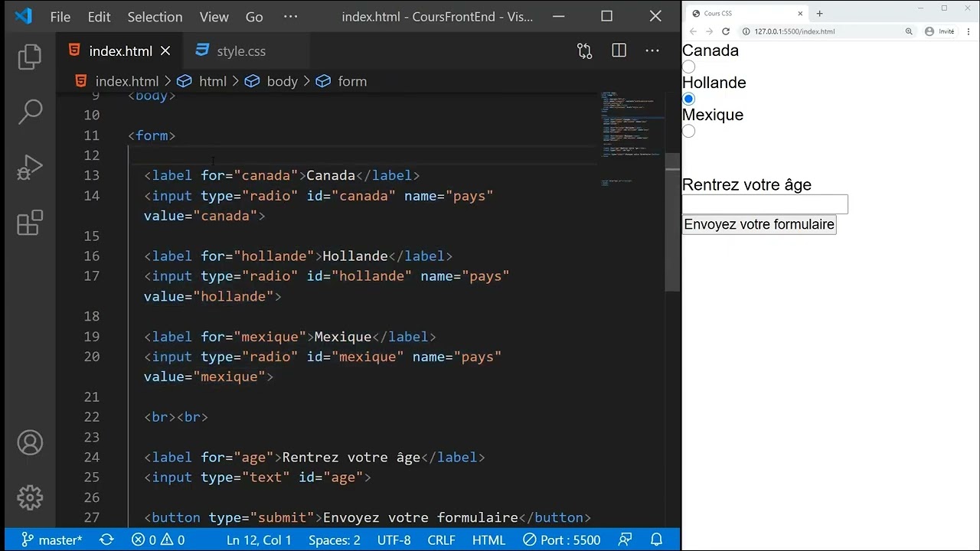Split the editor to the right
This screenshot has height=551, width=980.
pyautogui.click(x=619, y=51)
